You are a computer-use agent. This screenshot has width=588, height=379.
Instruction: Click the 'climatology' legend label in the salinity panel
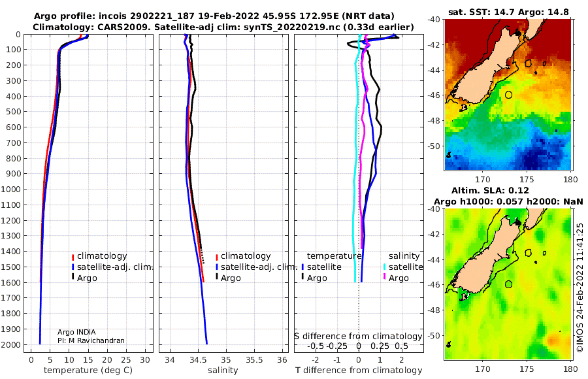(x=246, y=256)
